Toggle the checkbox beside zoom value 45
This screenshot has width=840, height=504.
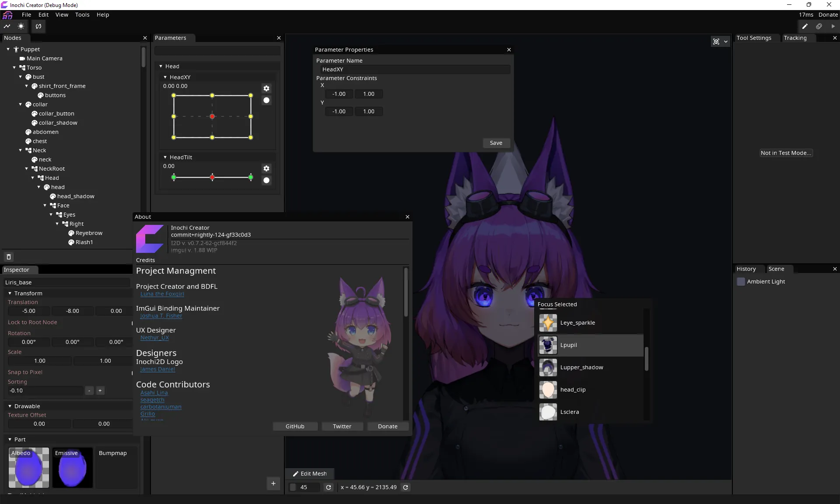(x=293, y=487)
